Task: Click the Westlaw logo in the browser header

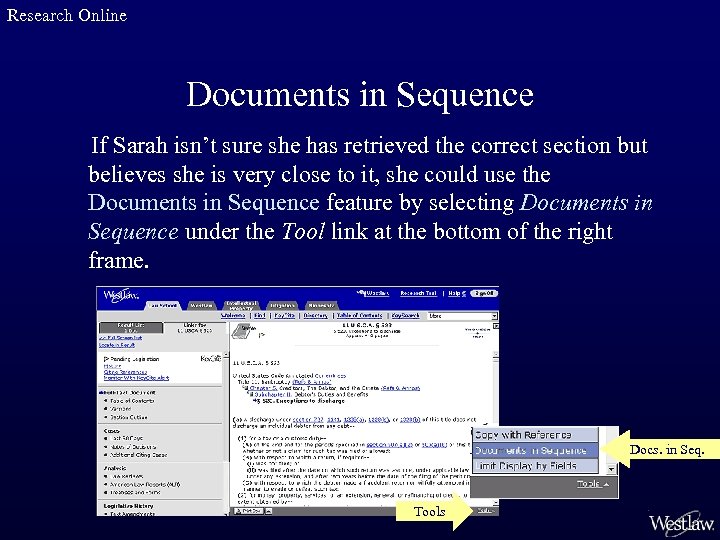Action: (121, 296)
